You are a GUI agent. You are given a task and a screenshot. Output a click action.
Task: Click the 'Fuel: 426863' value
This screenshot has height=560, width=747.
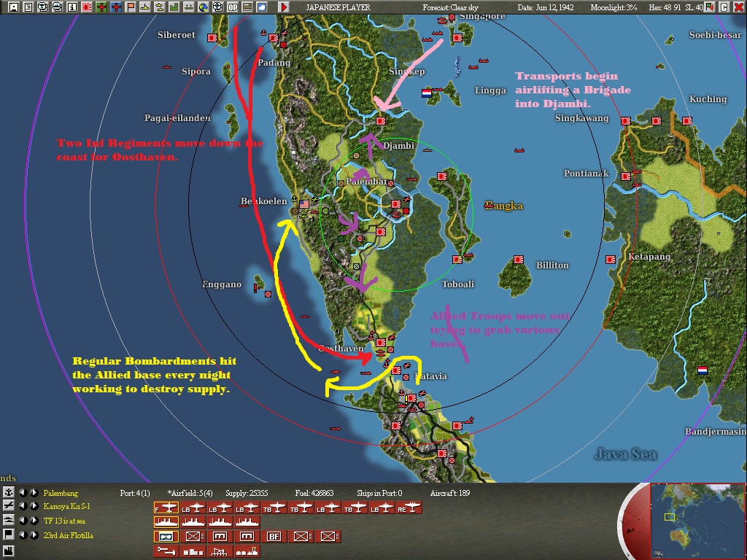click(x=314, y=493)
